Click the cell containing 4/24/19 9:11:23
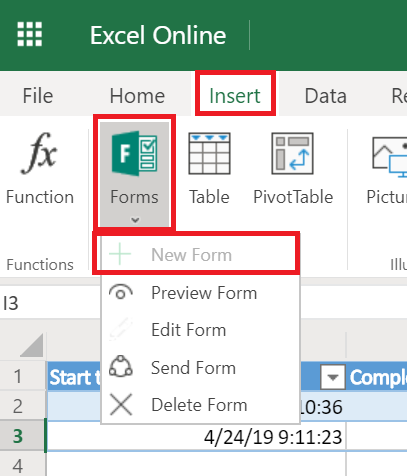The width and height of the screenshot is (407, 476). pyautogui.click(x=197, y=437)
